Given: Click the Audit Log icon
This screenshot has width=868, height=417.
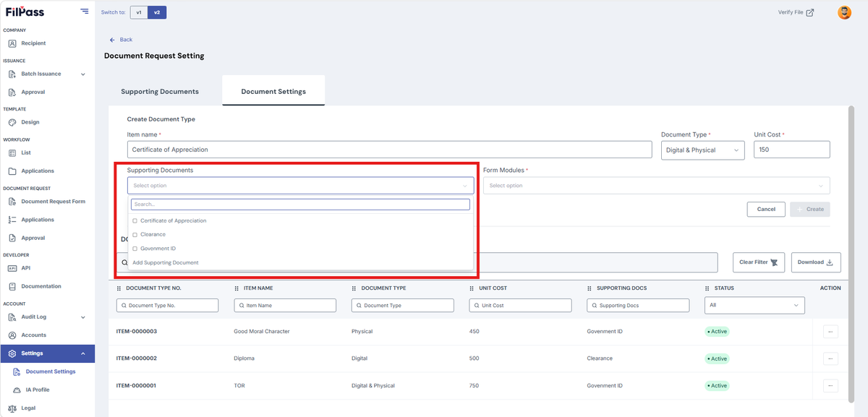Looking at the screenshot, I should (12, 317).
